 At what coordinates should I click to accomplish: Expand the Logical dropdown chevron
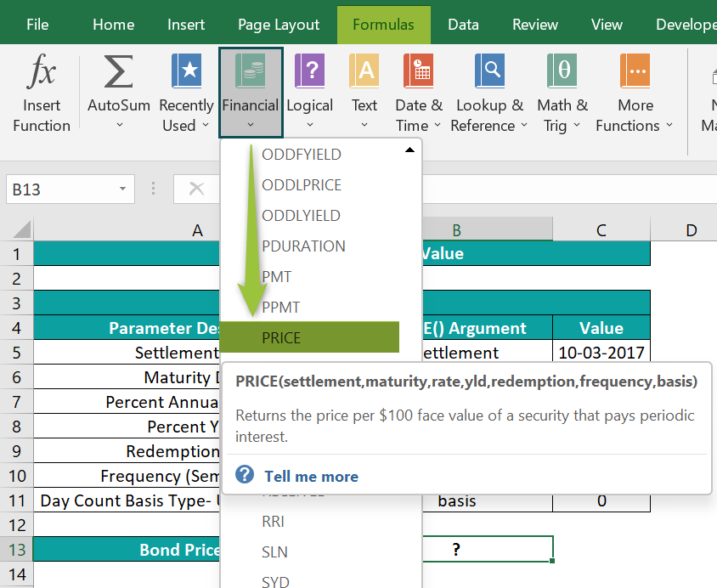309,124
